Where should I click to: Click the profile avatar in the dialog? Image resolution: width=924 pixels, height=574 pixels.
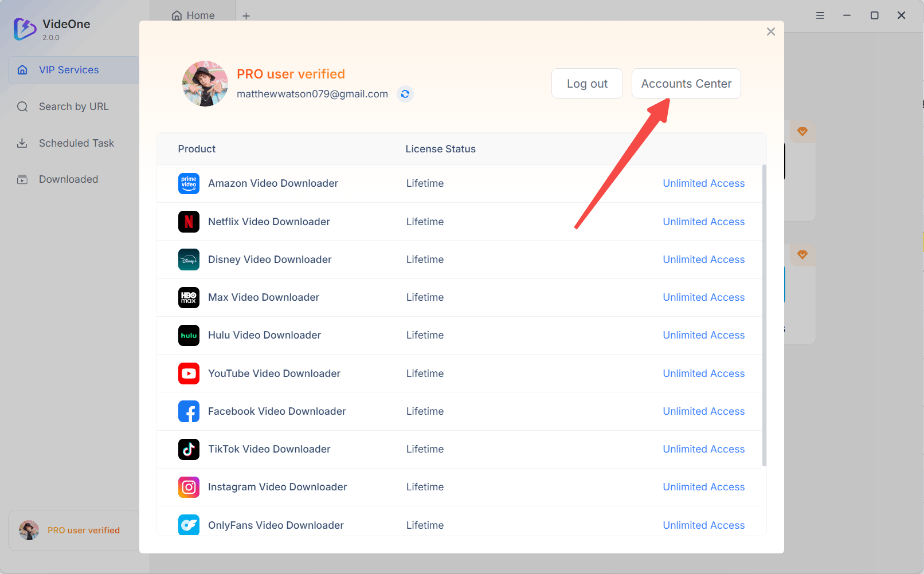205,84
